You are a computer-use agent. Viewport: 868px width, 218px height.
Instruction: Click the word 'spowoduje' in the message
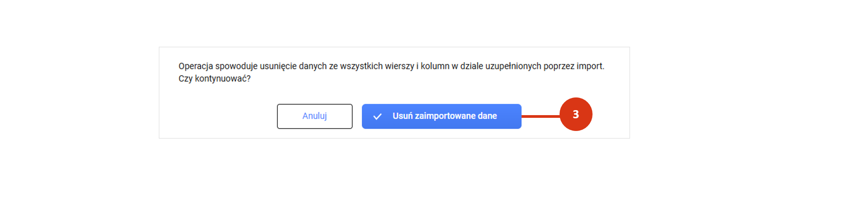[x=236, y=66]
